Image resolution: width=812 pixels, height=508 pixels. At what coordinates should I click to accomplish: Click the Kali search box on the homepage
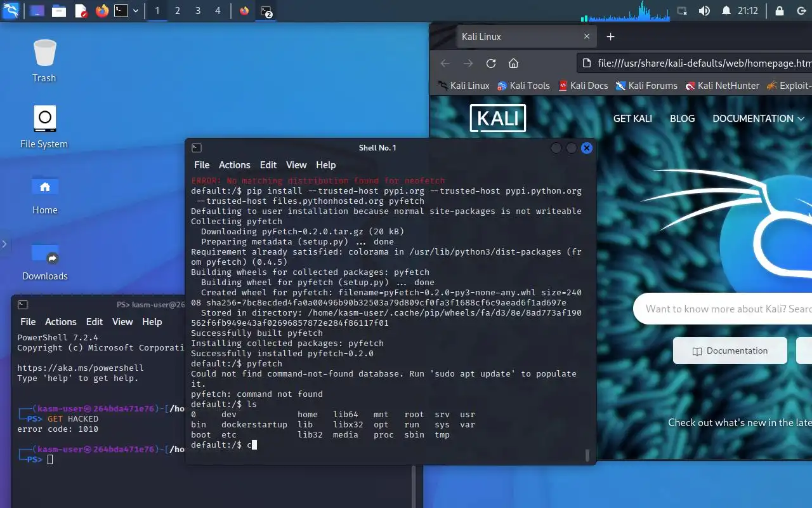click(723, 309)
